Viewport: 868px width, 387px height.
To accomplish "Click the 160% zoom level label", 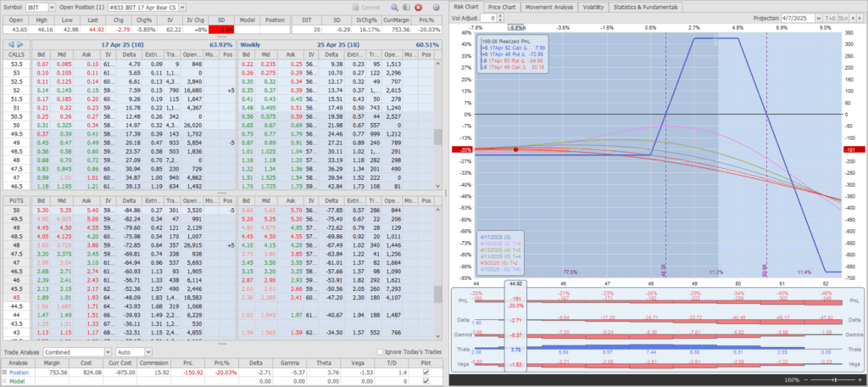I will [x=793, y=380].
